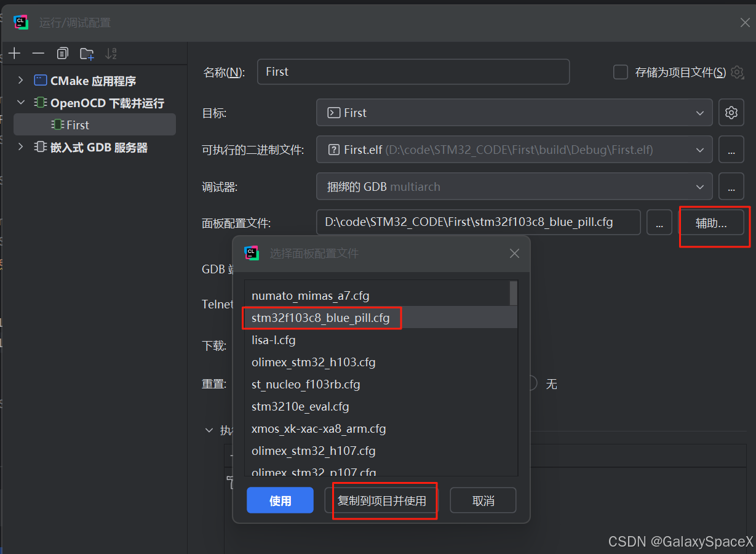
Task: Expand the 嵌入式 GDB 服务器 tree node
Action: click(21, 147)
